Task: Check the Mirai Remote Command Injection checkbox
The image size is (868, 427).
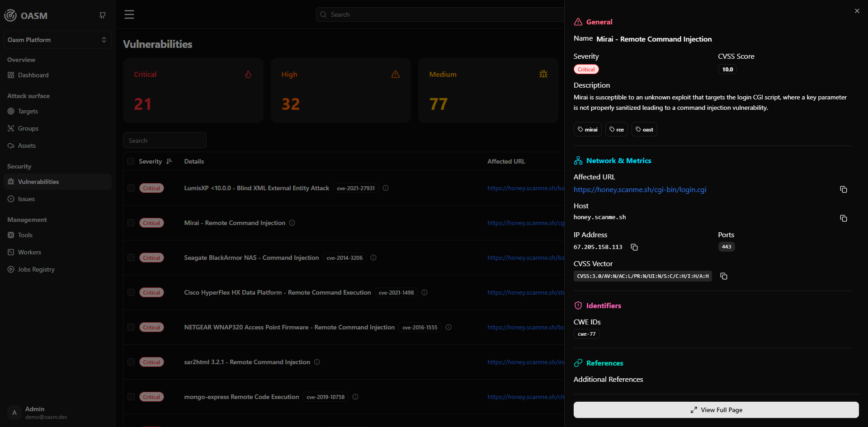Action: 131,223
